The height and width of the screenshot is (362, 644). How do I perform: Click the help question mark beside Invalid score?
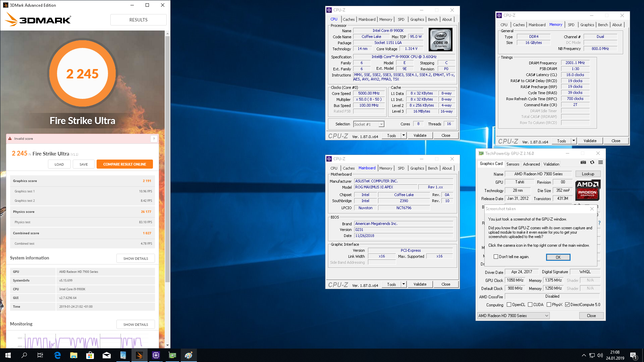[x=154, y=139]
